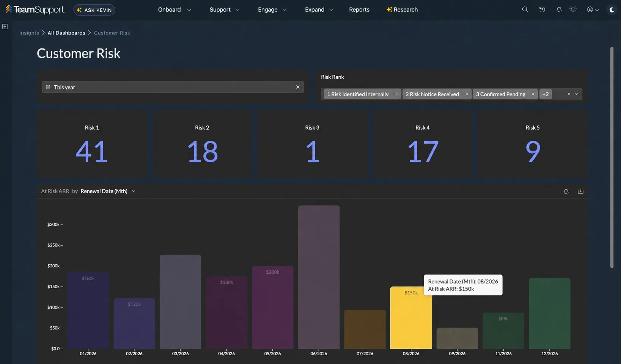Open the Risk 1 card showing 41
The image size is (621, 364).
click(92, 144)
